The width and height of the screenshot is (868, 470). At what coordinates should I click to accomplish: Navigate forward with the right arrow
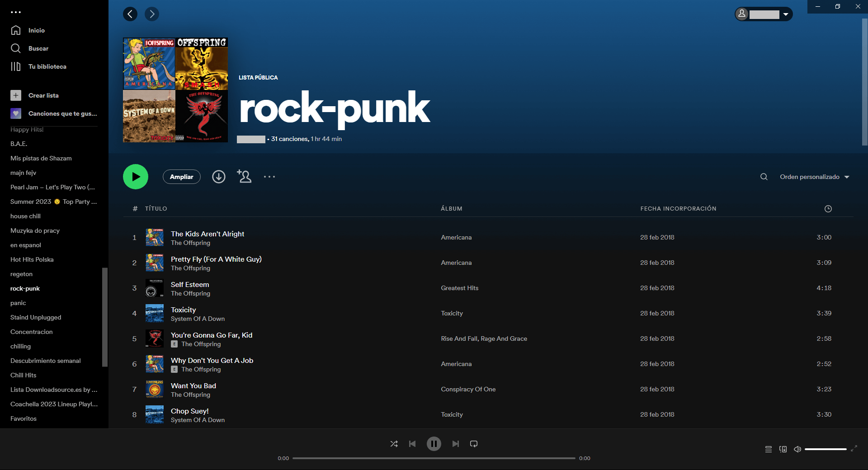152,14
